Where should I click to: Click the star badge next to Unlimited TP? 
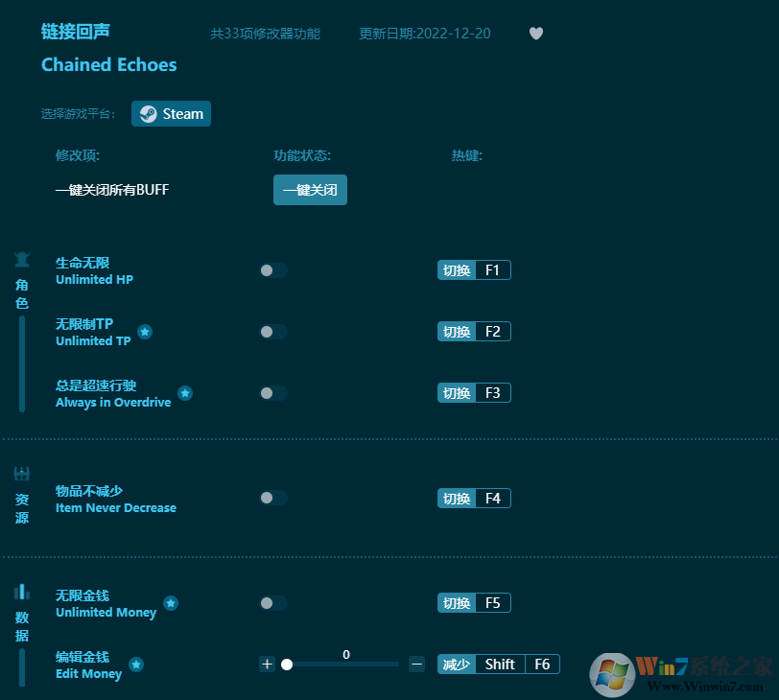145,332
